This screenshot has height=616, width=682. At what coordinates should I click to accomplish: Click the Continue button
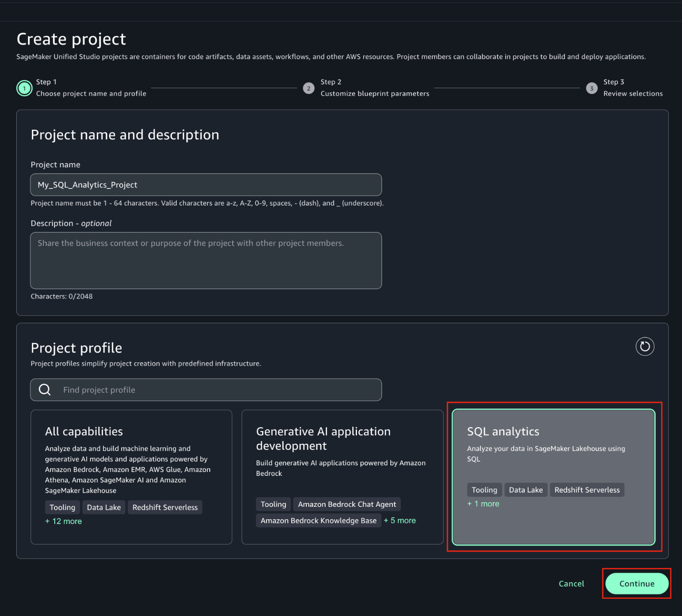point(636,583)
